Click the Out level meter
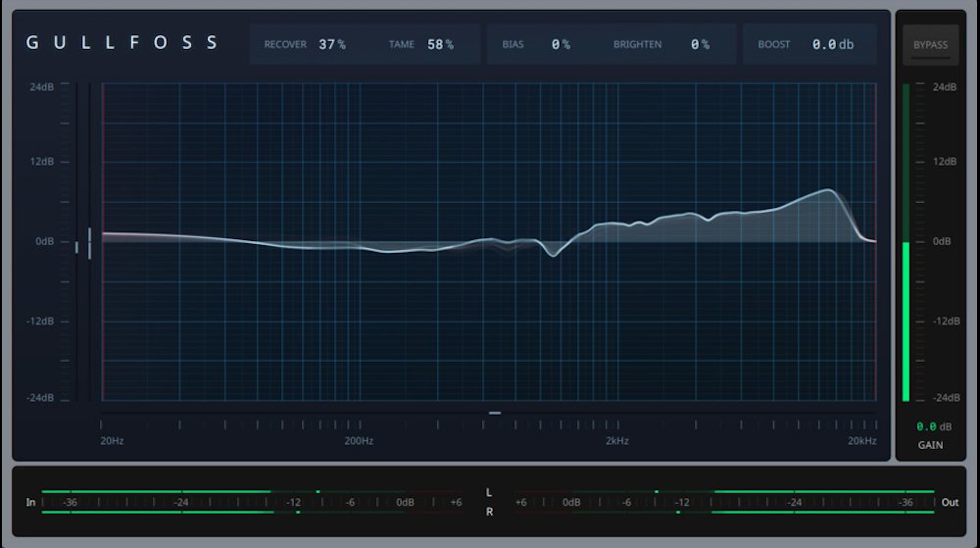This screenshot has width=980, height=548. coord(725,502)
